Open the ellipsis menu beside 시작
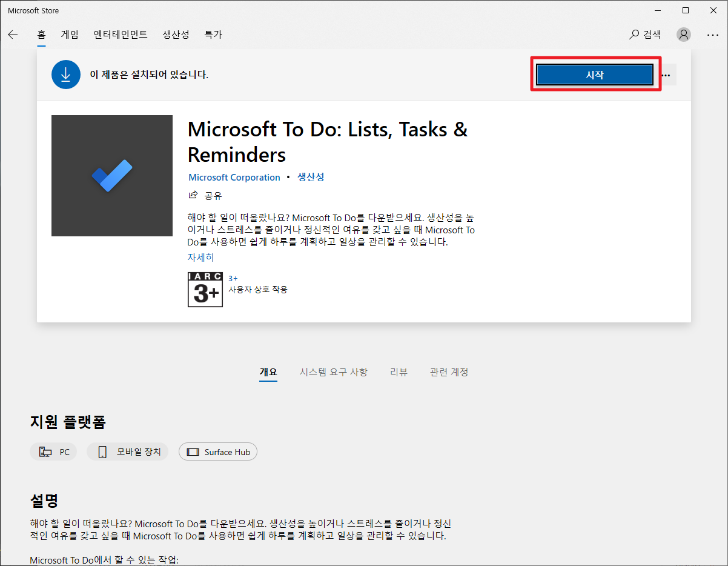 tap(666, 75)
